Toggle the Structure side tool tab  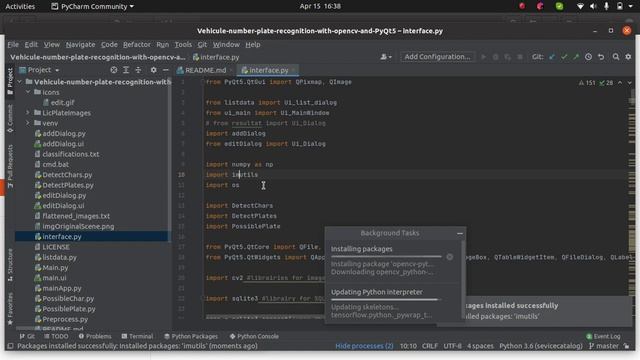pos(10,265)
